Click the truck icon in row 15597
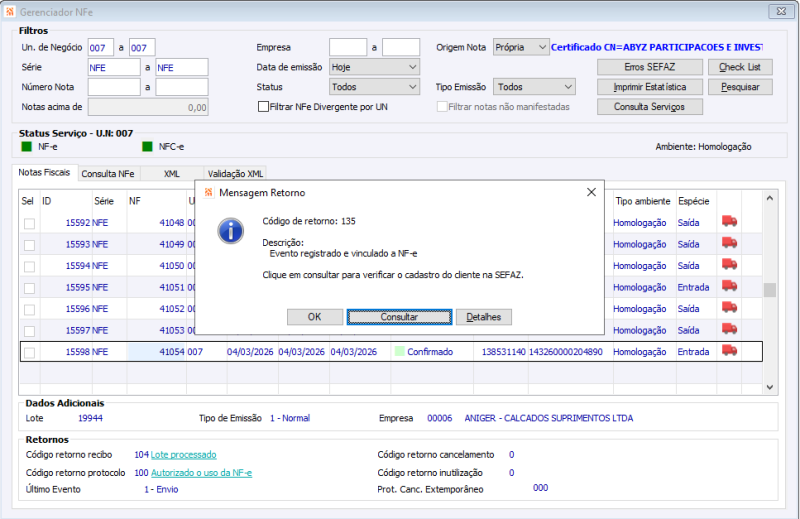This screenshot has width=800, height=519. tap(729, 329)
